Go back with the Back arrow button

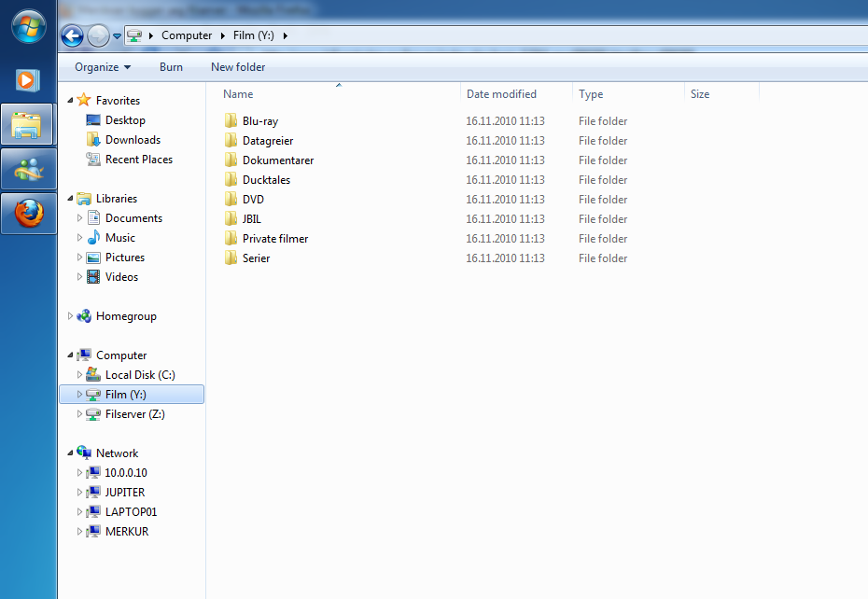72,36
